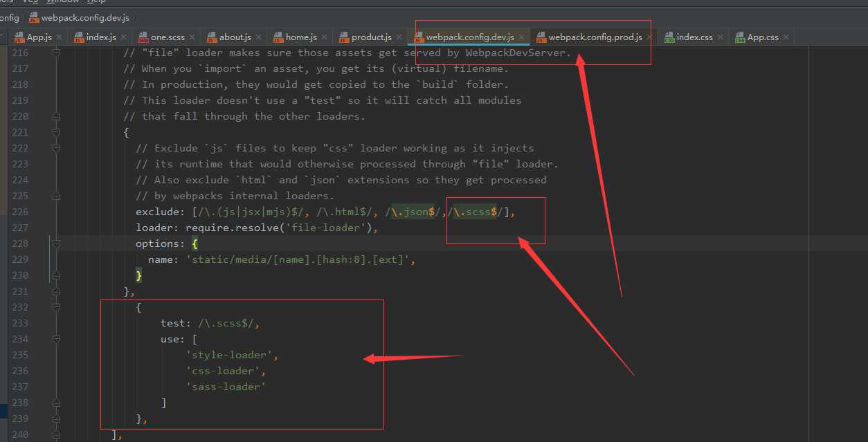
Task: Collapse the options block at line 228
Action: [57, 243]
